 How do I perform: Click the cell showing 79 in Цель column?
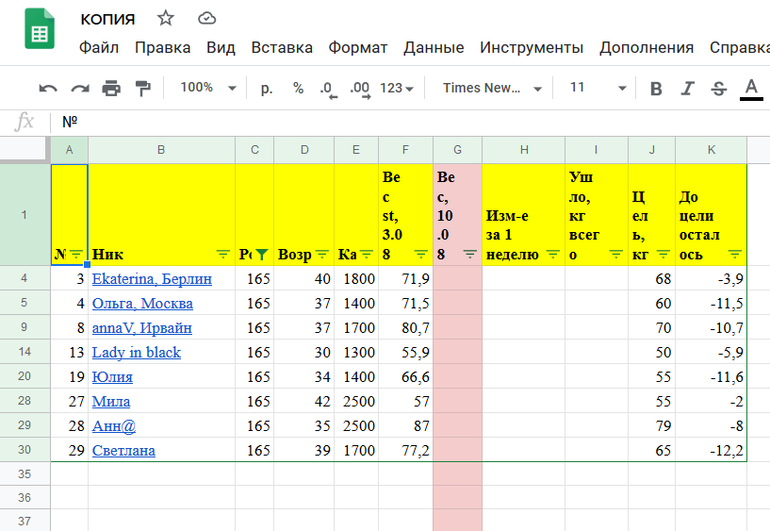[652, 425]
